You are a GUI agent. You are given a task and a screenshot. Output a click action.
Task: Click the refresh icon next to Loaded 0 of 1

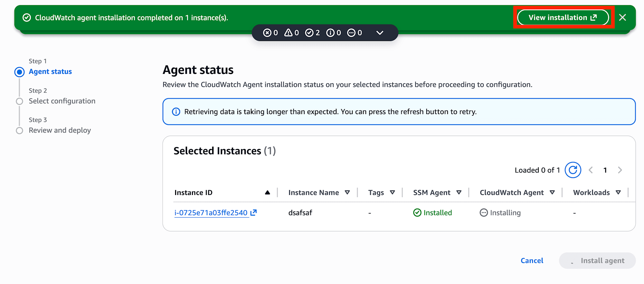(x=573, y=170)
